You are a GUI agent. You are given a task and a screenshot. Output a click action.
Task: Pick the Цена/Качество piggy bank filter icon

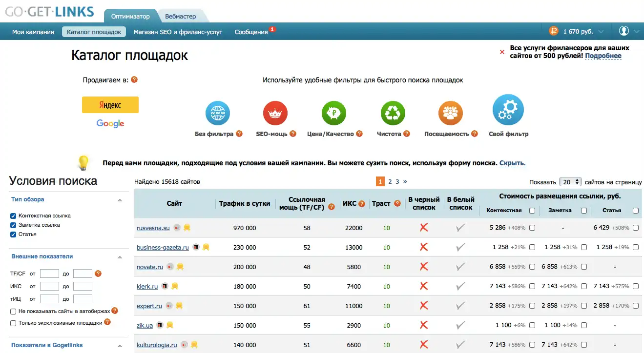point(333,113)
